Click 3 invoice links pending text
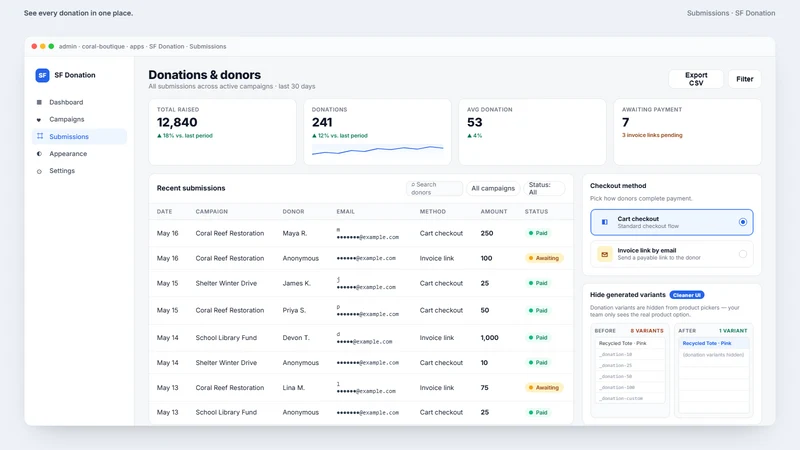800x450 pixels. pos(652,135)
